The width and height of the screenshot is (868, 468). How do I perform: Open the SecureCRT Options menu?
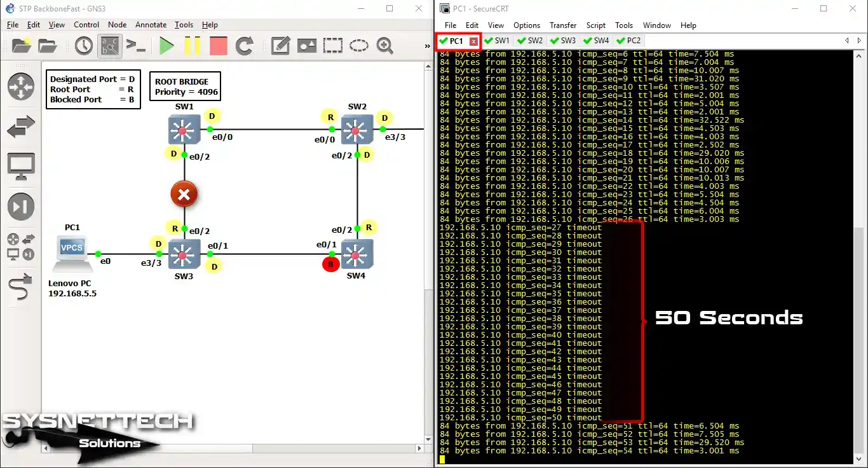[x=527, y=25]
